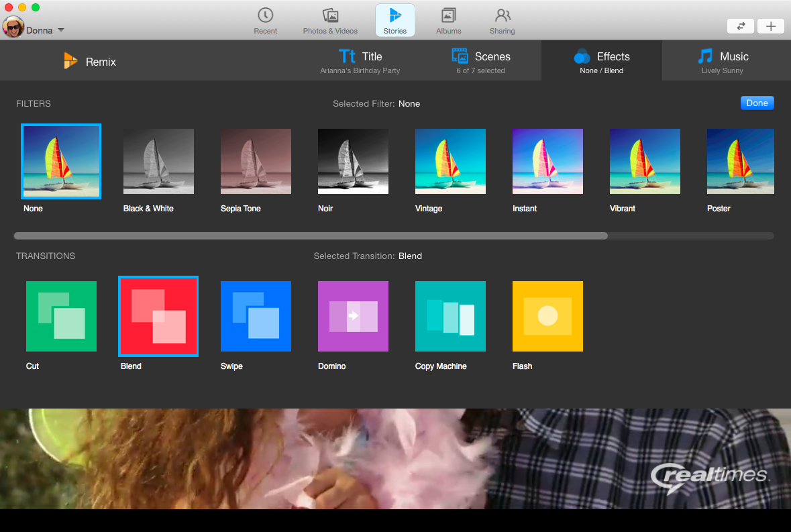The width and height of the screenshot is (791, 532).
Task: Switch to the Effects tab
Action: [x=601, y=61]
